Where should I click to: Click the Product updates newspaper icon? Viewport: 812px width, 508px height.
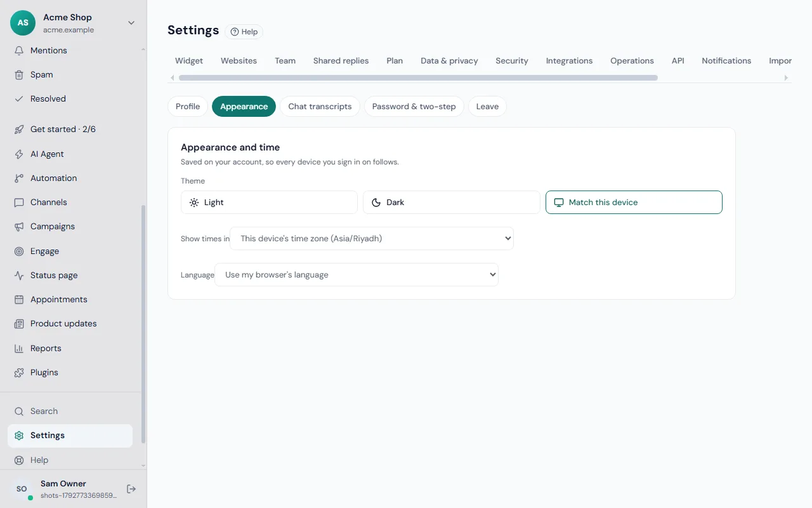(19, 323)
